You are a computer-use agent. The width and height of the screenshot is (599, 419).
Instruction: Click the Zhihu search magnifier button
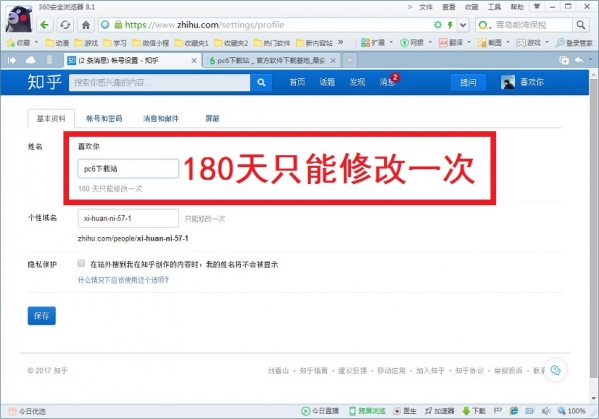click(261, 82)
